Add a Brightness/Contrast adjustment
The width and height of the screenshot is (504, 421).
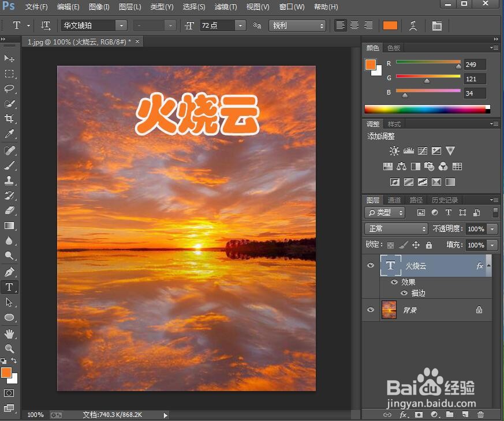[x=394, y=151]
